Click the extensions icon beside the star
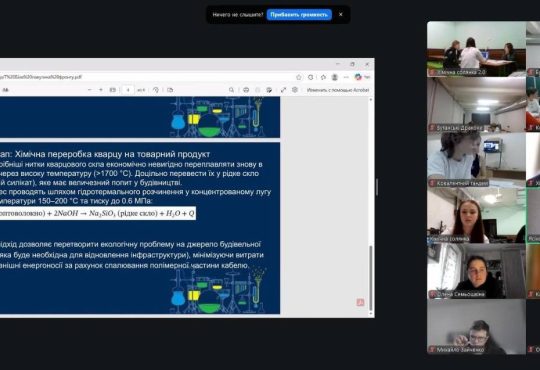The width and height of the screenshot is (540, 370). tap(311, 77)
